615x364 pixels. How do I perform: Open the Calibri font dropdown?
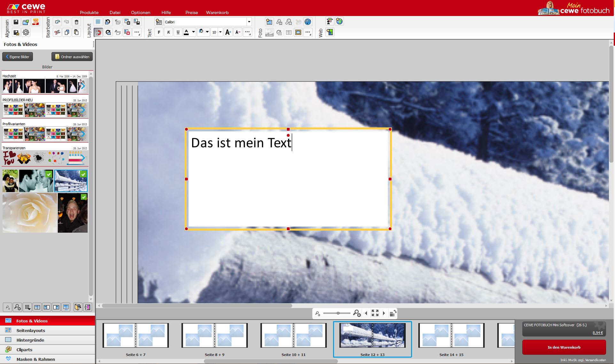(249, 22)
